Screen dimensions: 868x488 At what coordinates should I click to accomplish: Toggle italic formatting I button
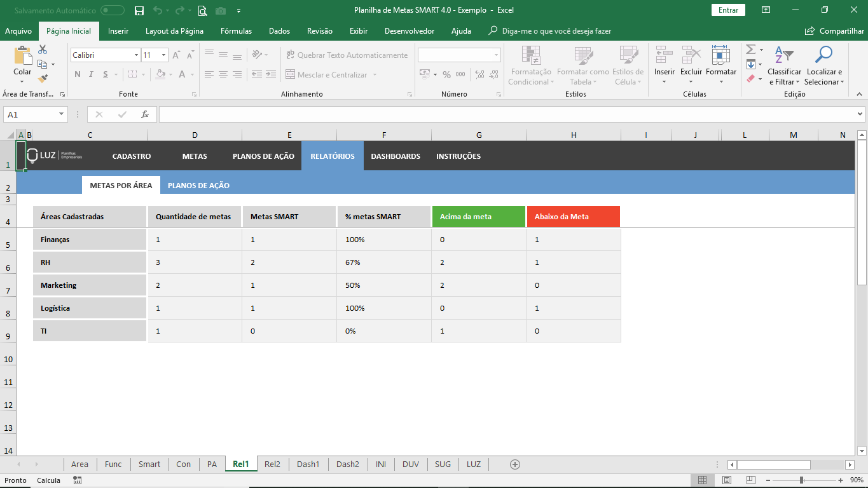[92, 74]
